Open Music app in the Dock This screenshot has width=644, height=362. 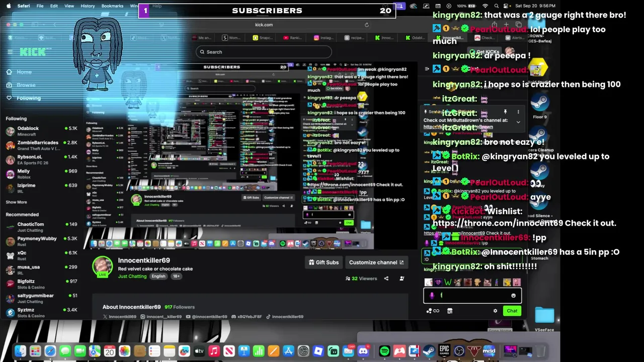click(214, 351)
